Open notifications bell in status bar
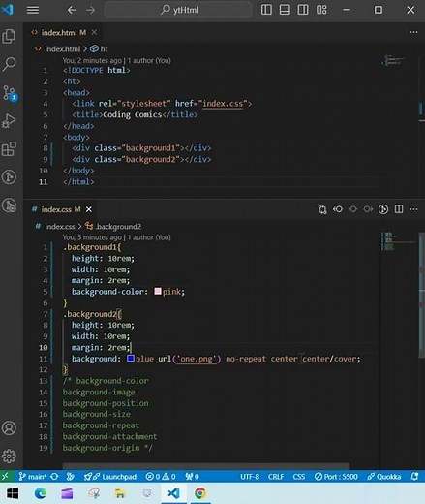The image size is (425, 504). 414,477
